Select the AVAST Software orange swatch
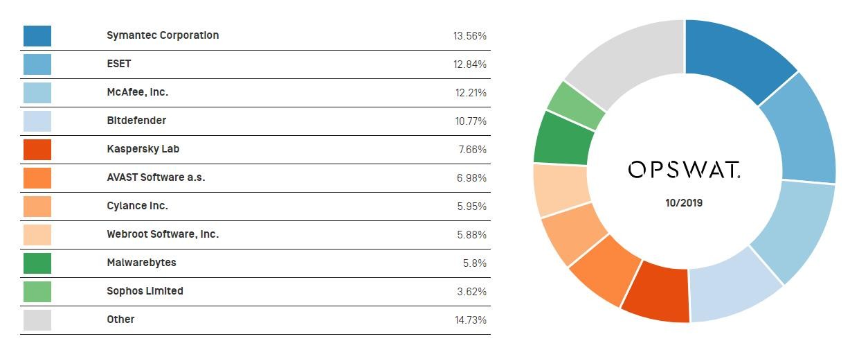This screenshot has width=868, height=359. [37, 178]
